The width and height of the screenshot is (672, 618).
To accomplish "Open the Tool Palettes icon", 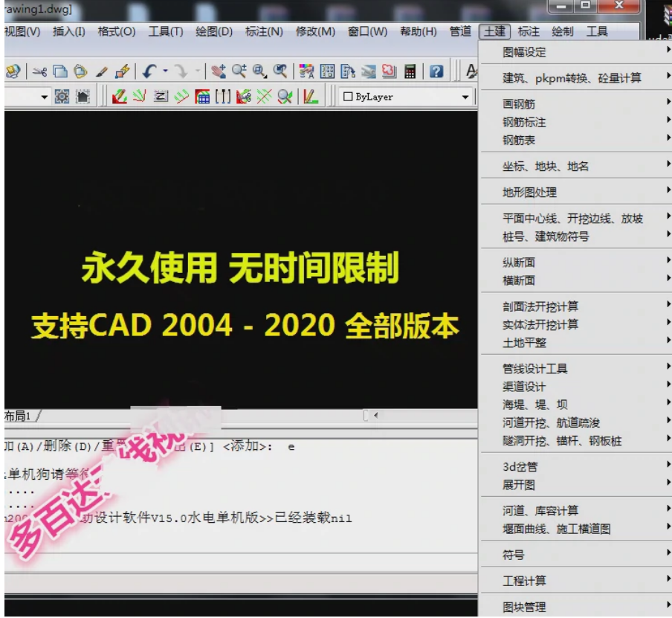I will coord(348,71).
